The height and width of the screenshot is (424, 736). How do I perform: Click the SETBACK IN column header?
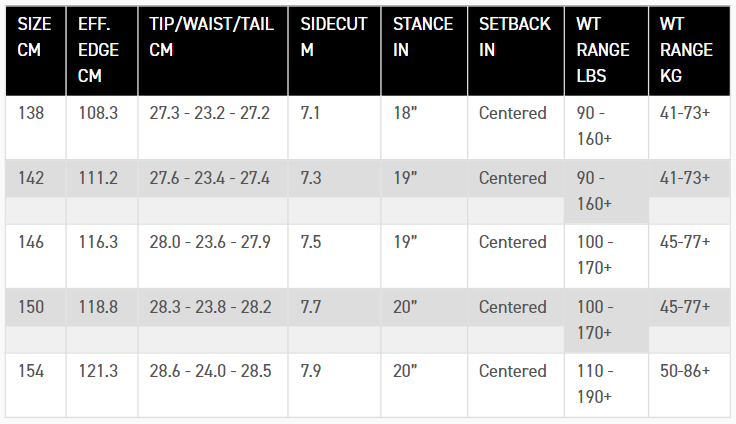point(514,36)
